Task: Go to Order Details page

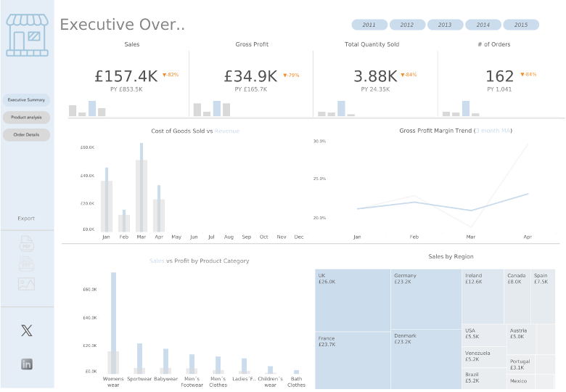Action: click(26, 135)
